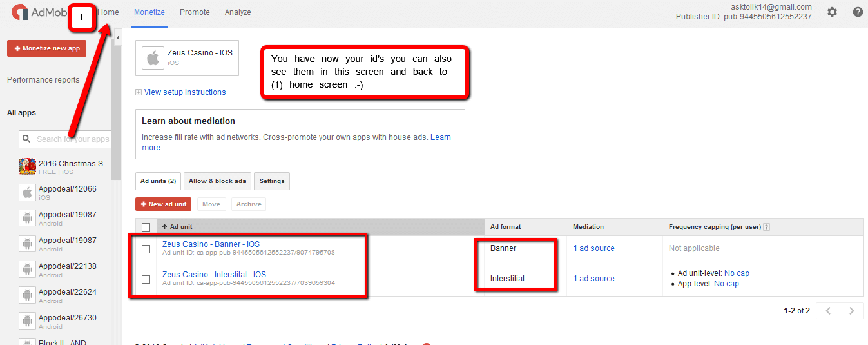Open the Zeus Casino - Banner - IOS link
The width and height of the screenshot is (868, 345).
pos(211,244)
